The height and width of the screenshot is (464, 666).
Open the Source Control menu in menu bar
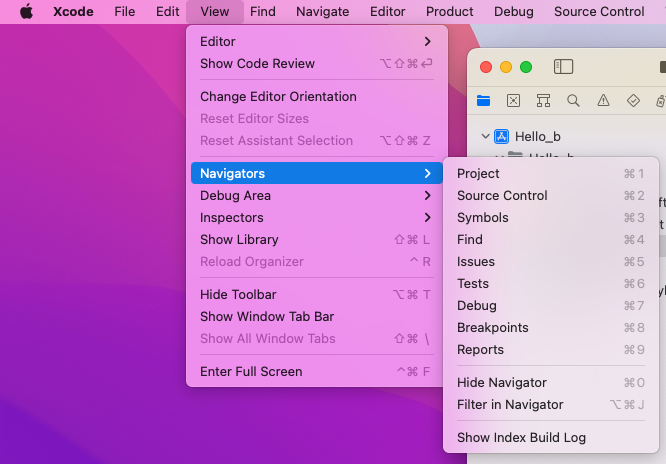[599, 11]
